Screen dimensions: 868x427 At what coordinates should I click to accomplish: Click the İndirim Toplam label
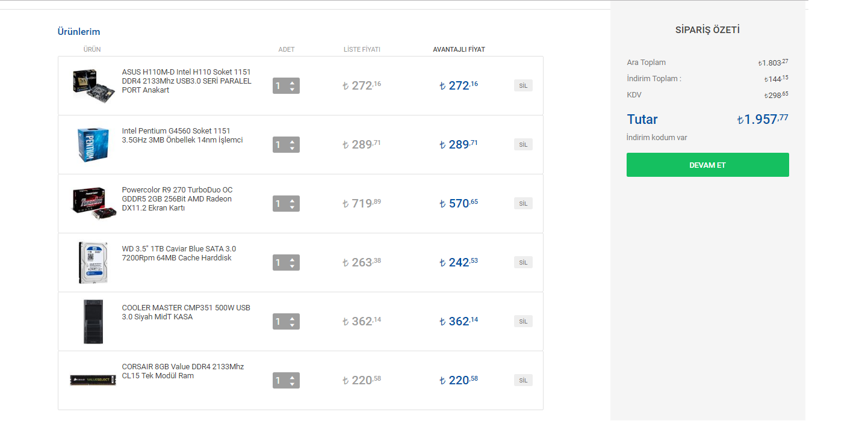point(654,79)
